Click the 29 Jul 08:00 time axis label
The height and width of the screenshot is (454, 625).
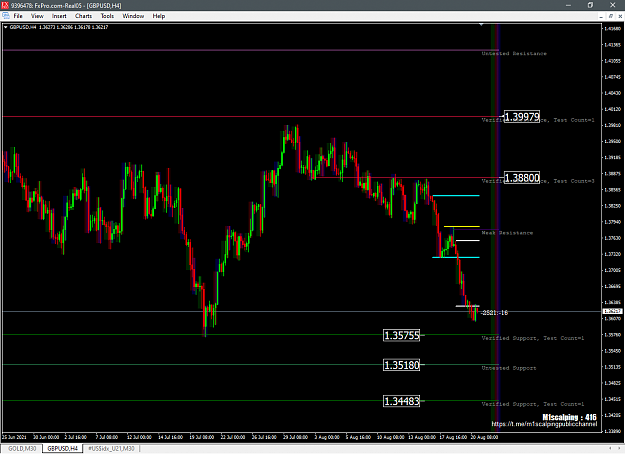295,437
